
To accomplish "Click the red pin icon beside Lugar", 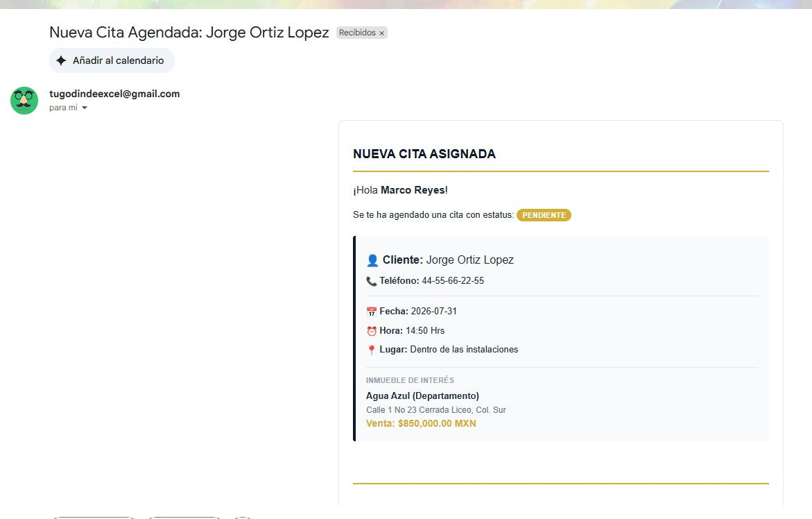I will coord(371,350).
